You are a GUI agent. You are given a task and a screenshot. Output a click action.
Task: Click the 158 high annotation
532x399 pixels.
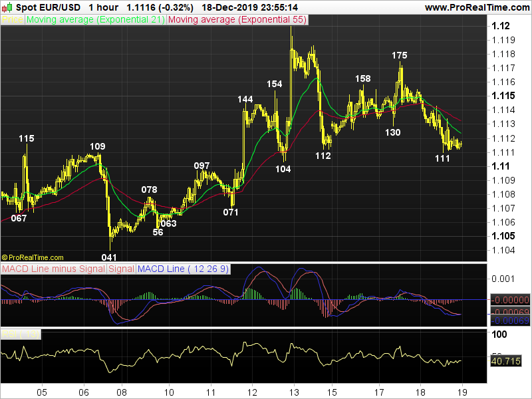pyautogui.click(x=362, y=78)
